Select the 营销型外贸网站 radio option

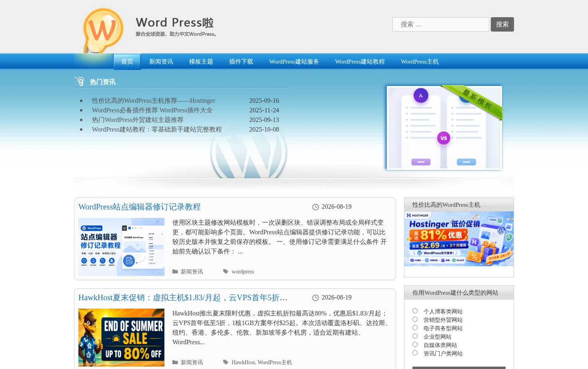tap(415, 319)
